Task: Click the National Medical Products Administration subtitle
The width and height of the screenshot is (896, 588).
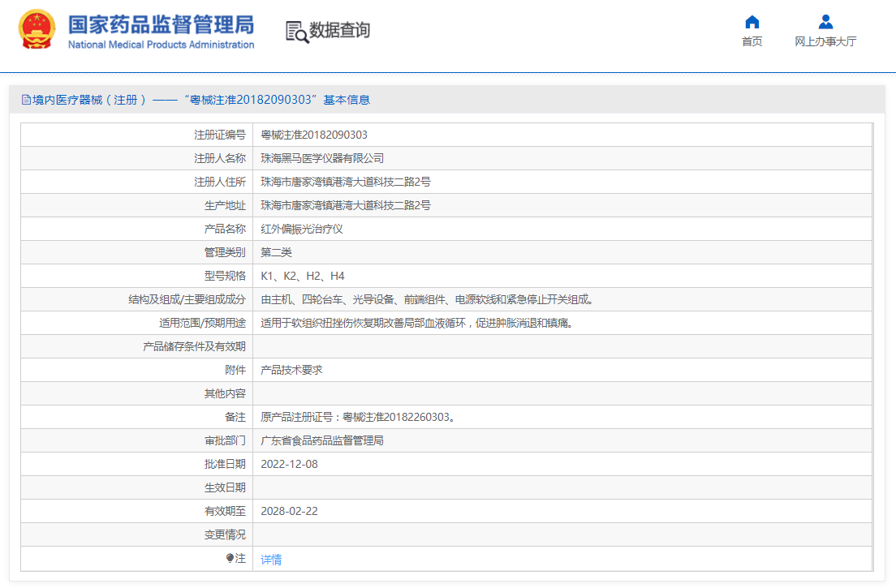Action: 161,45
